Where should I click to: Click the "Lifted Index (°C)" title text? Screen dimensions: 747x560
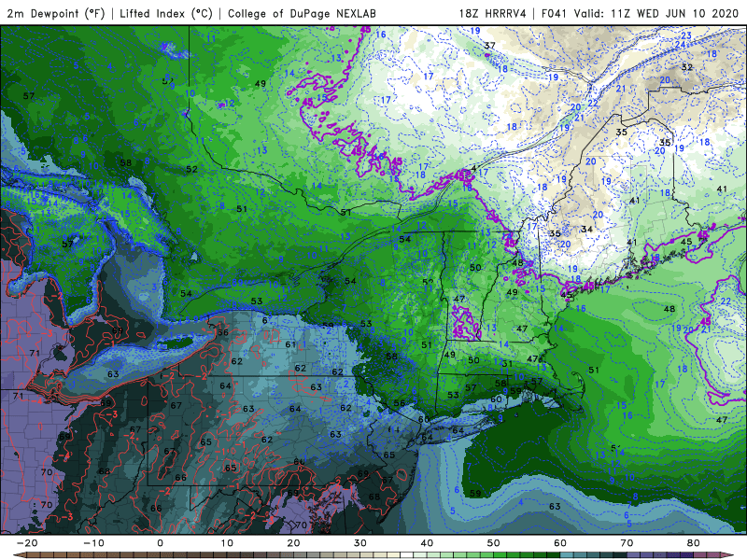tap(166, 13)
